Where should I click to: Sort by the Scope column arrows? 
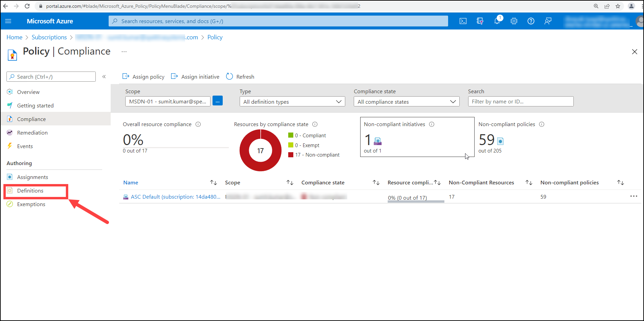(x=290, y=183)
